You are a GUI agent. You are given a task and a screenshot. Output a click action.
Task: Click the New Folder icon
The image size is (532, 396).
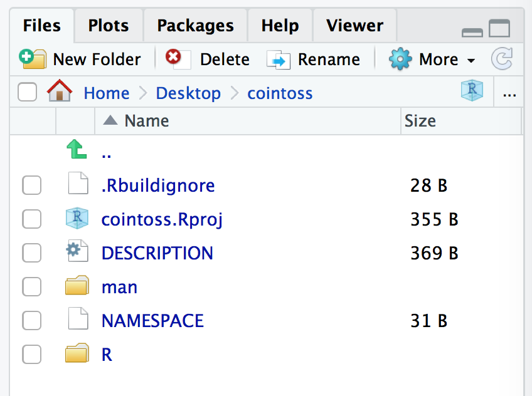32,59
